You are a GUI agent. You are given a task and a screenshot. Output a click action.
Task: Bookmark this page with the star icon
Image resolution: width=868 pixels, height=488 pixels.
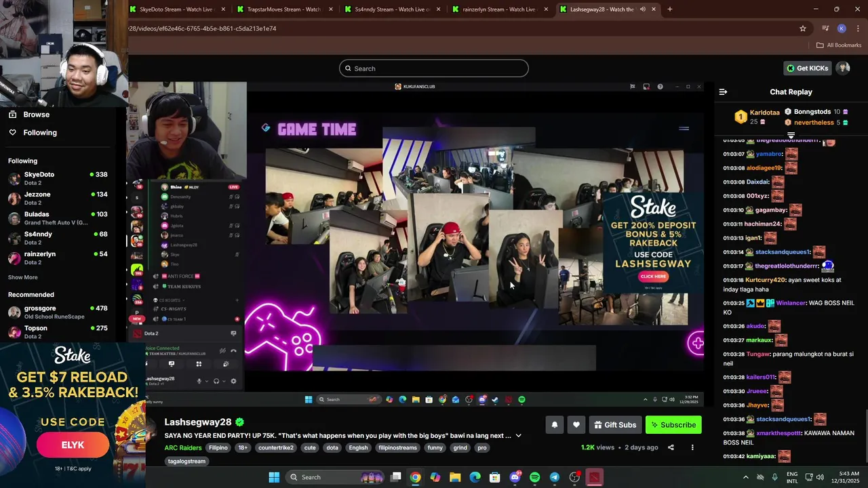(803, 28)
